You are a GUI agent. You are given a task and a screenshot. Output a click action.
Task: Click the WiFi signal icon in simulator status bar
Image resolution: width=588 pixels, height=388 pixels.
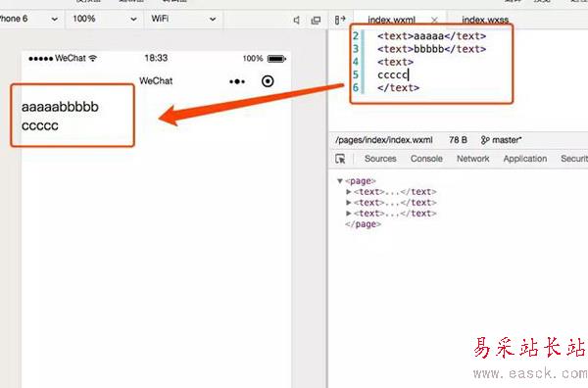(x=93, y=58)
